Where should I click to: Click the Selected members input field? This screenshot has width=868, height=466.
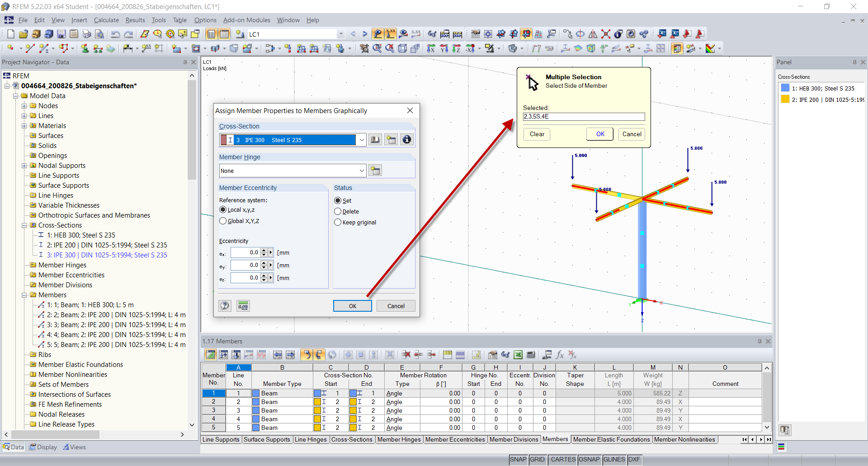click(x=584, y=117)
